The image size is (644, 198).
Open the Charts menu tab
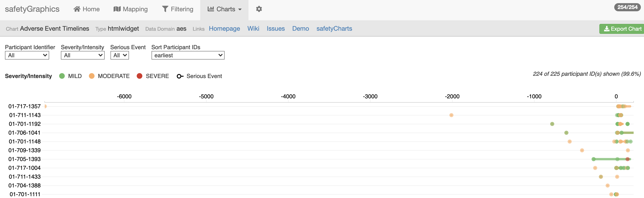(x=224, y=9)
